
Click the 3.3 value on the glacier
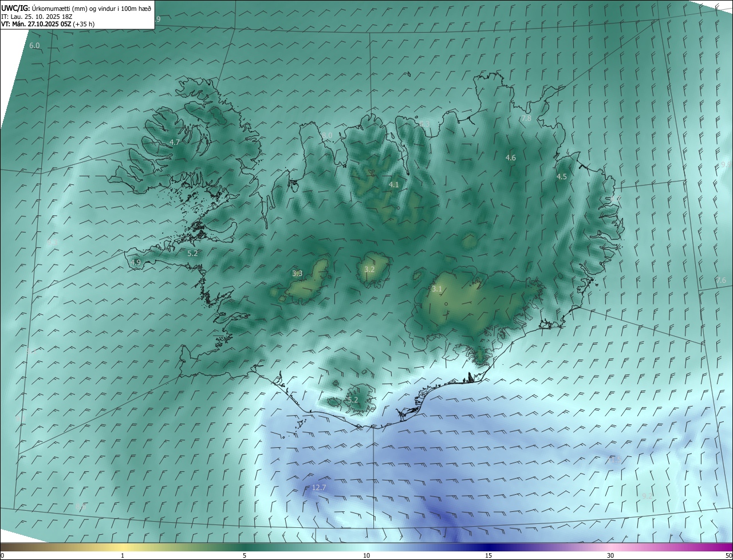tap(297, 274)
